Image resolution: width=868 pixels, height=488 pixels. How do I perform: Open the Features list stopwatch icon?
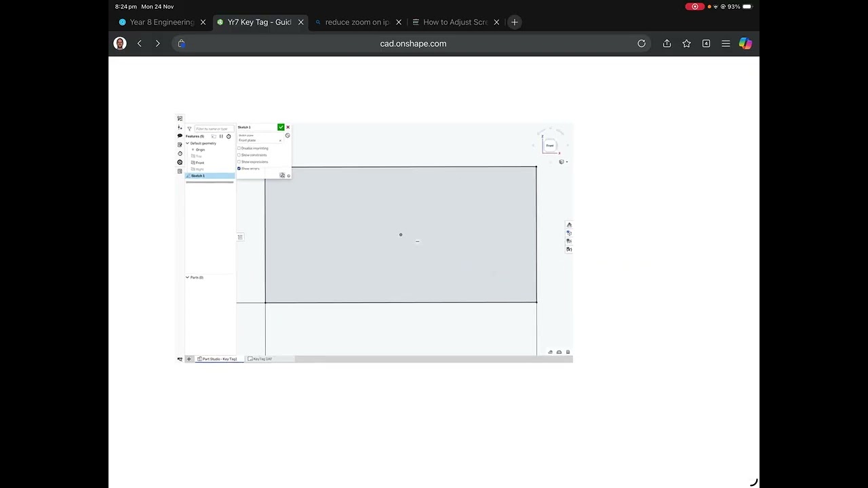229,136
